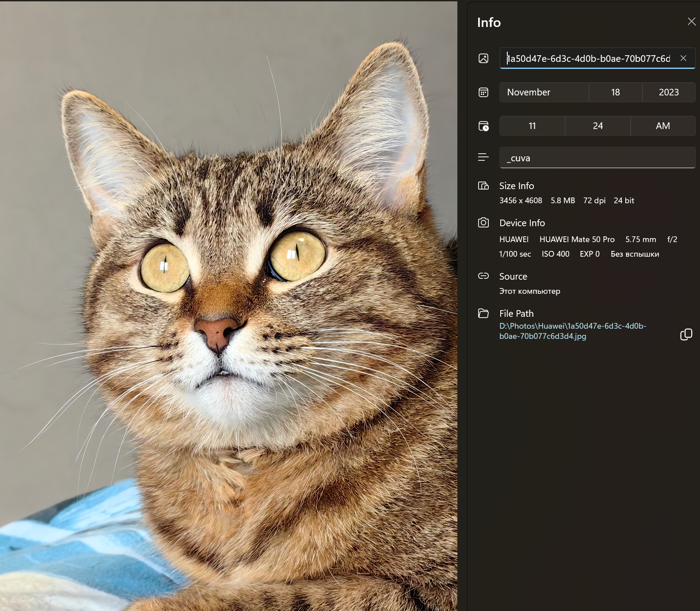Change the minutes field showing 24

click(597, 126)
